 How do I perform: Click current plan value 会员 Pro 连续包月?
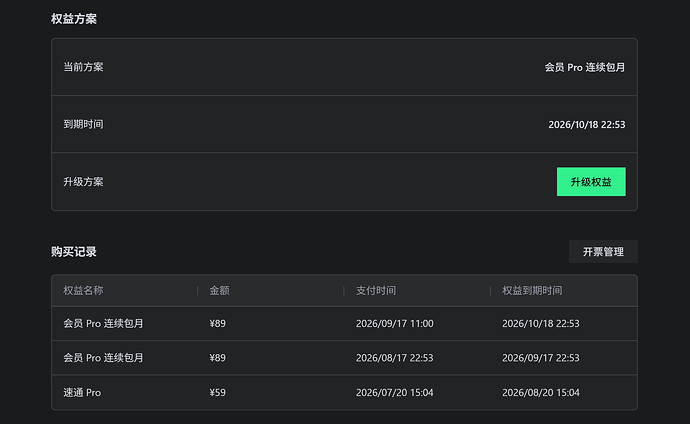585,67
